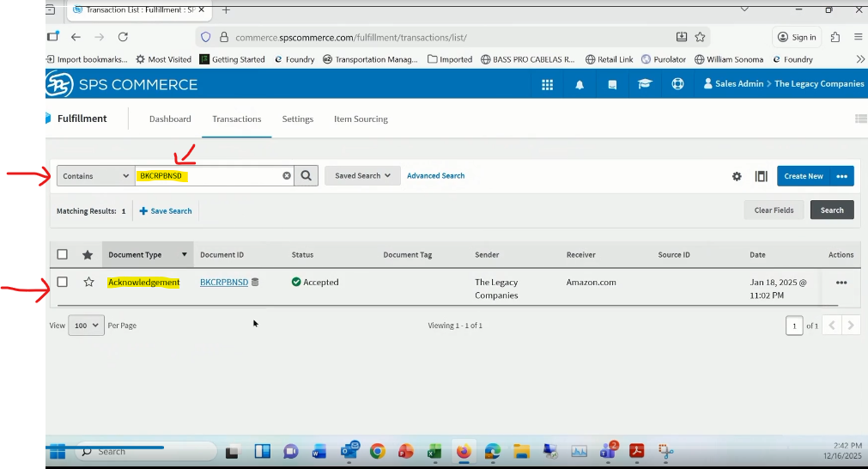This screenshot has height=469, width=868.
Task: Star the Acknowledgement row
Action: (88, 282)
